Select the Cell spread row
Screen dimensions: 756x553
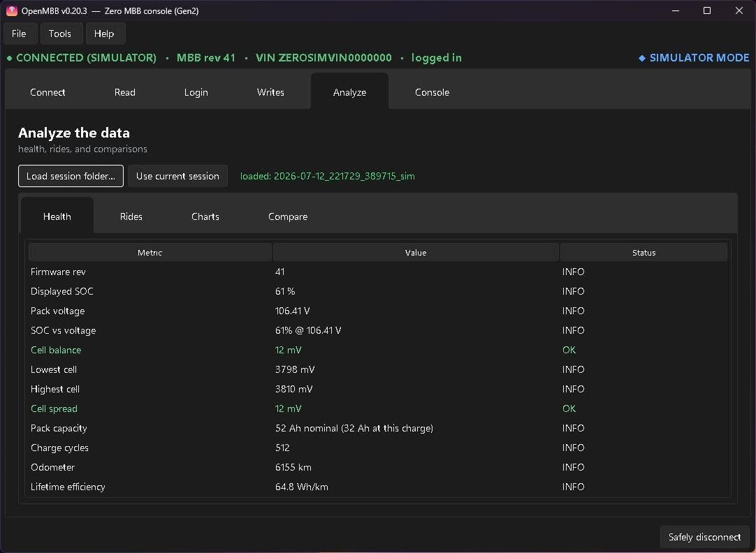click(378, 408)
